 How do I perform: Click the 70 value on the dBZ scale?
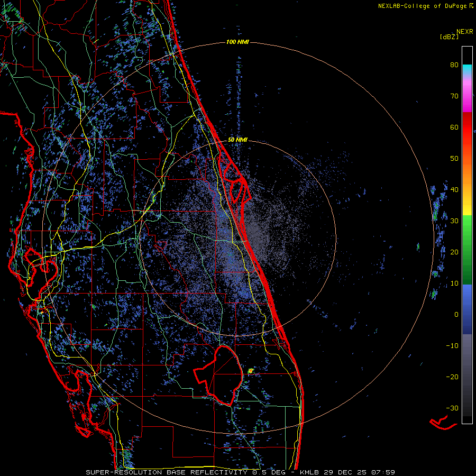pyautogui.click(x=454, y=96)
